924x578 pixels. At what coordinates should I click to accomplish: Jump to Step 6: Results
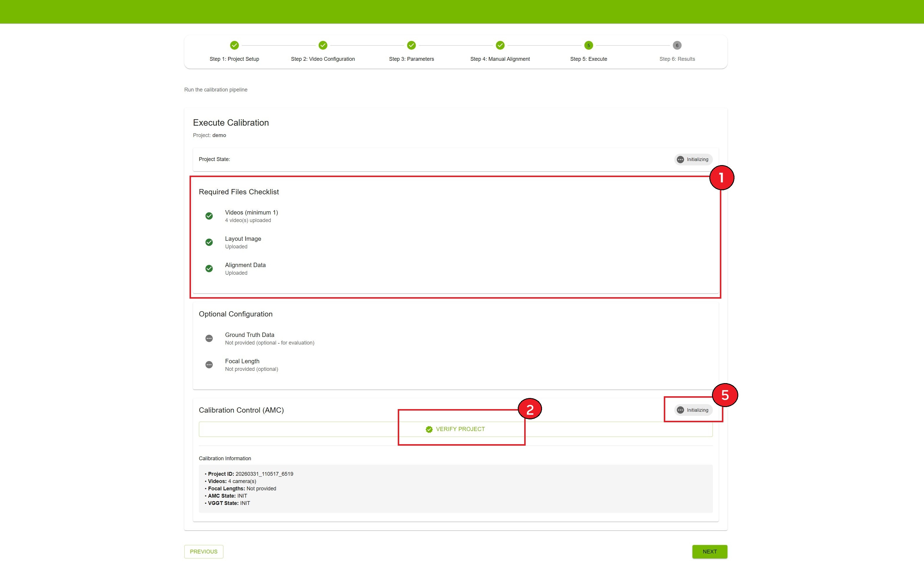[677, 59]
